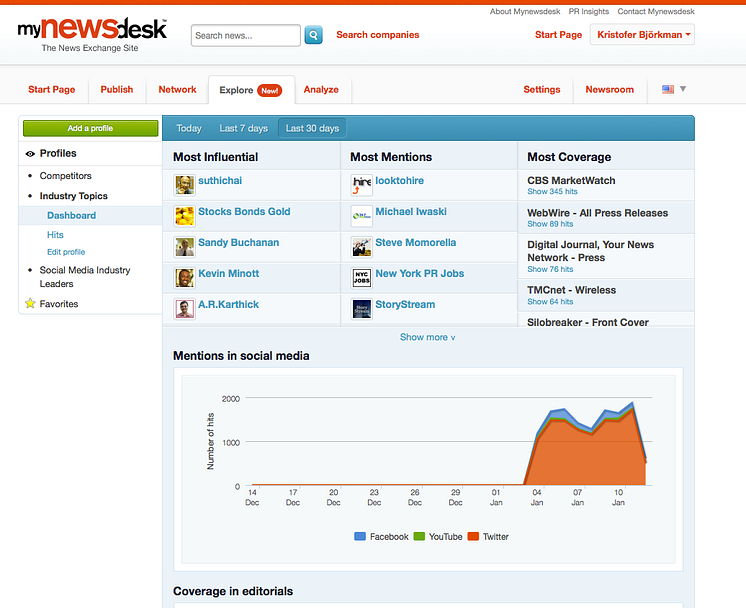Image resolution: width=746 pixels, height=608 pixels.
Task: Click StoryStream's avatar image
Action: [362, 309]
